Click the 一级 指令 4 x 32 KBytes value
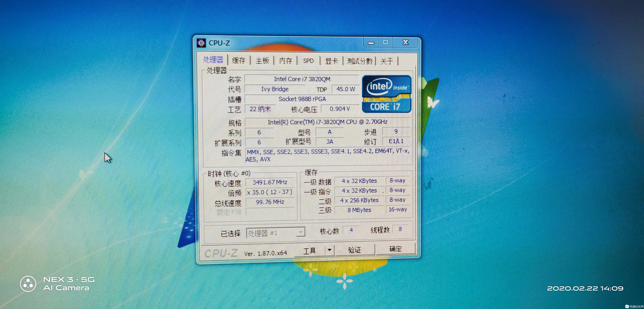 coord(359,191)
